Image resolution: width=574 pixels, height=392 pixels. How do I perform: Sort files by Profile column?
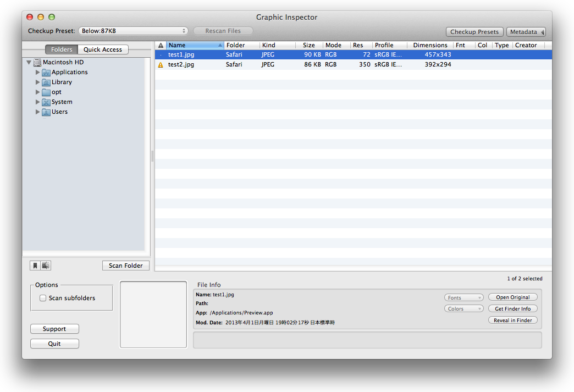(x=390, y=45)
